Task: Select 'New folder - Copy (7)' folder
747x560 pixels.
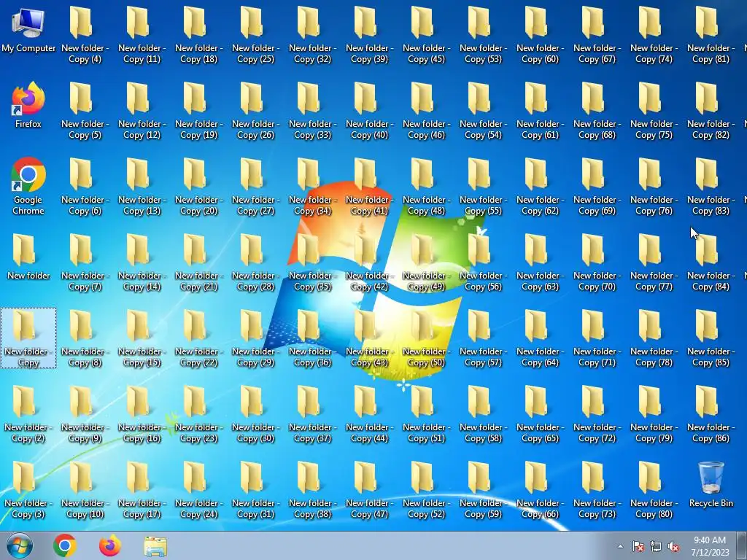Action: (85, 262)
